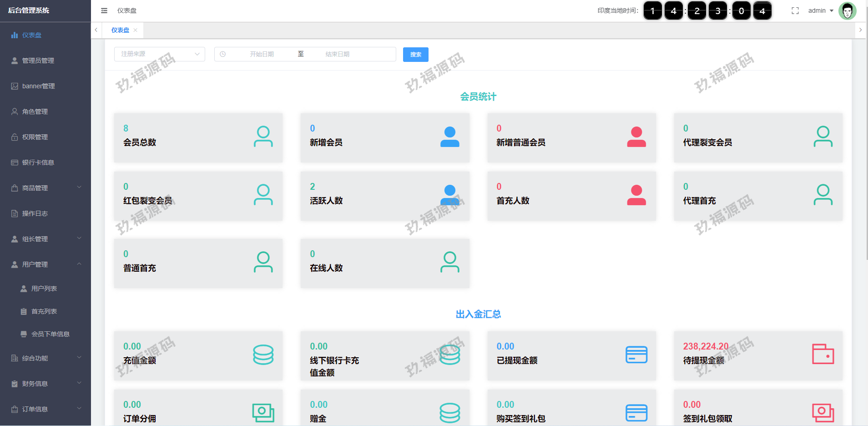
Task: Click the admin avatar picture
Action: (847, 10)
